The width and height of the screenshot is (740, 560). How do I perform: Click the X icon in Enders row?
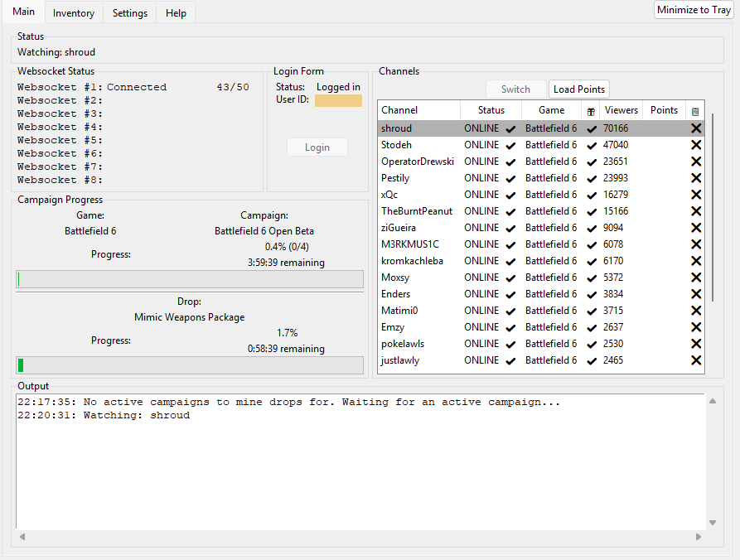[695, 294]
